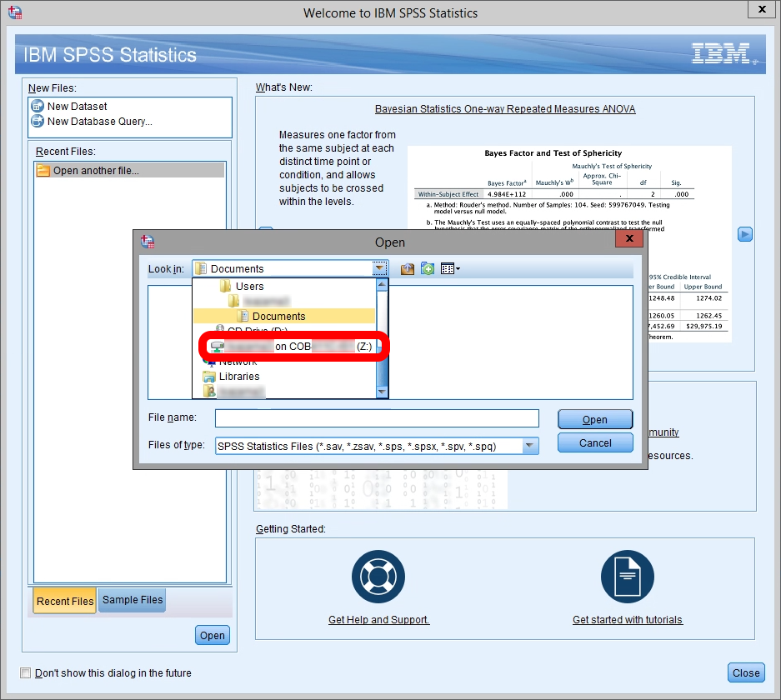The height and width of the screenshot is (700, 781).
Task: Click the New Dataset icon
Action: 38,107
